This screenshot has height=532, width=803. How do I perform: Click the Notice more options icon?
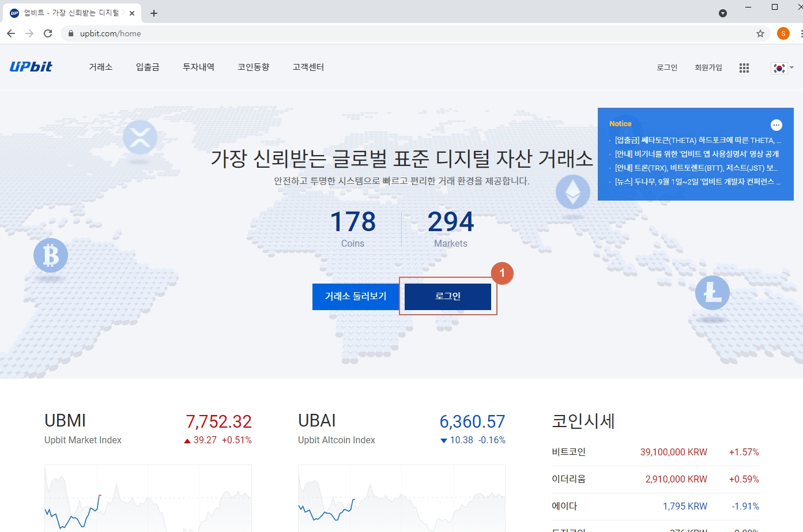(x=776, y=125)
